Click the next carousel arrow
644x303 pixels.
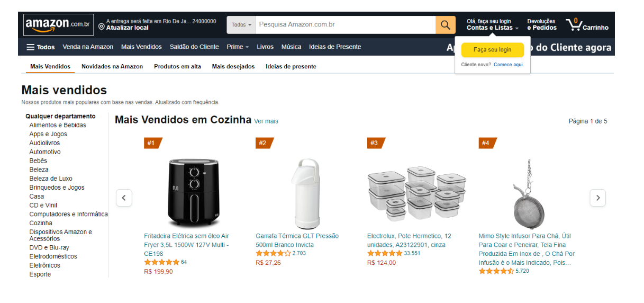tap(597, 198)
